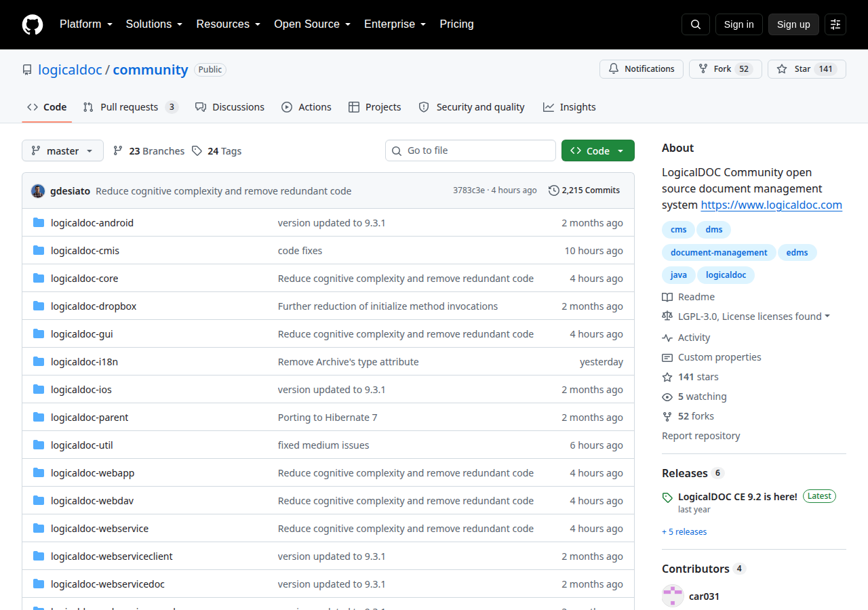This screenshot has width=868, height=610.
Task: Open the www.logicaldoc.com link
Action: click(772, 205)
